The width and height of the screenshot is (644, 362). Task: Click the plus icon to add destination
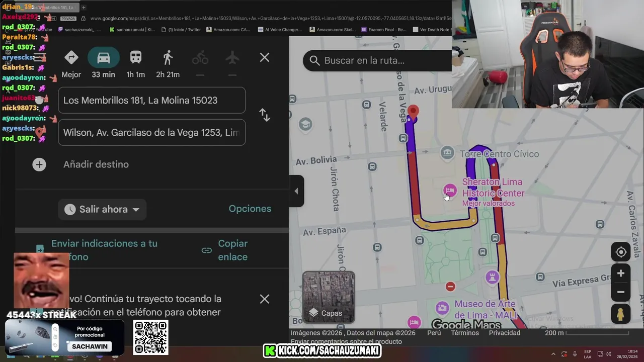(x=39, y=164)
